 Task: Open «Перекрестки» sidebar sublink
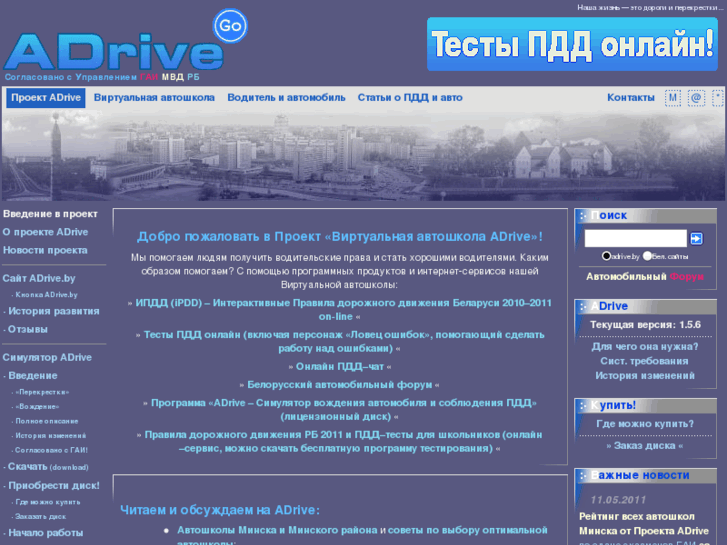(42, 392)
